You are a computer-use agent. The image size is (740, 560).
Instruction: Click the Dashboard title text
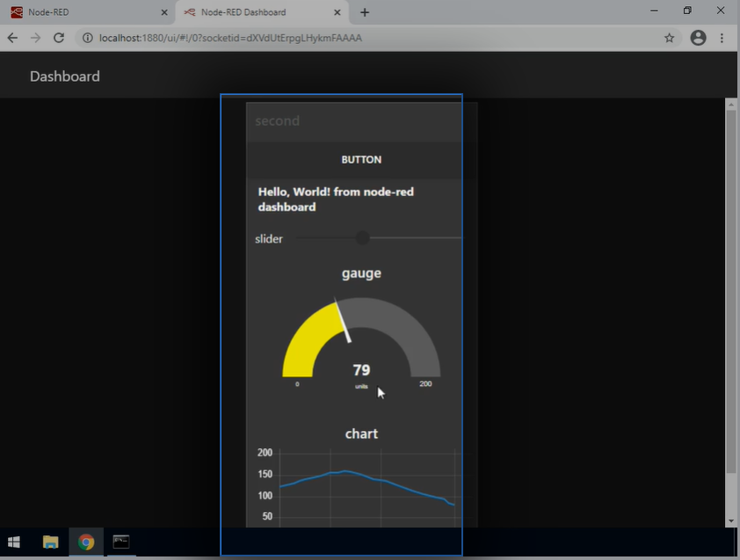[65, 76]
